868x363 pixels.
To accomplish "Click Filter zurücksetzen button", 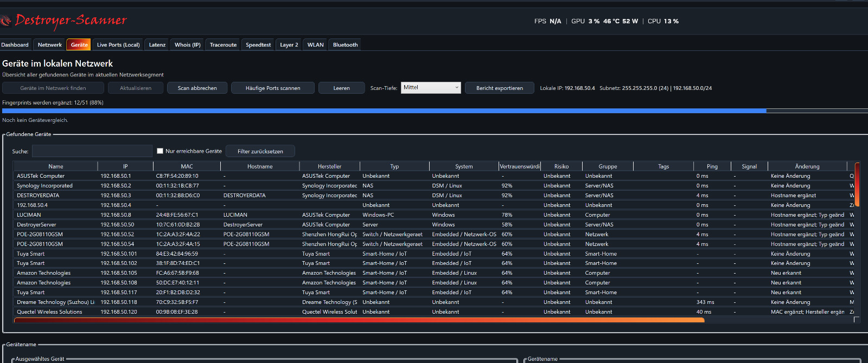I will click(x=260, y=151).
